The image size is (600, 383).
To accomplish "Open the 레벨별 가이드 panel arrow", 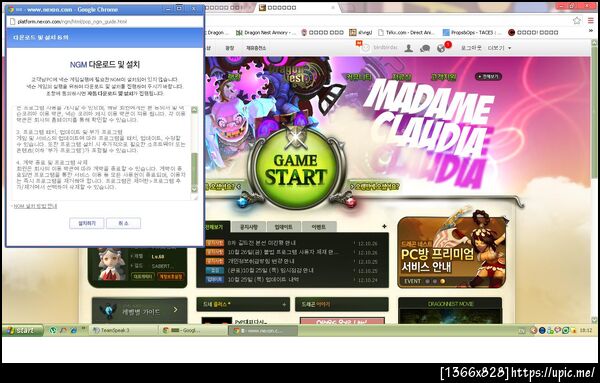I will [x=175, y=310].
